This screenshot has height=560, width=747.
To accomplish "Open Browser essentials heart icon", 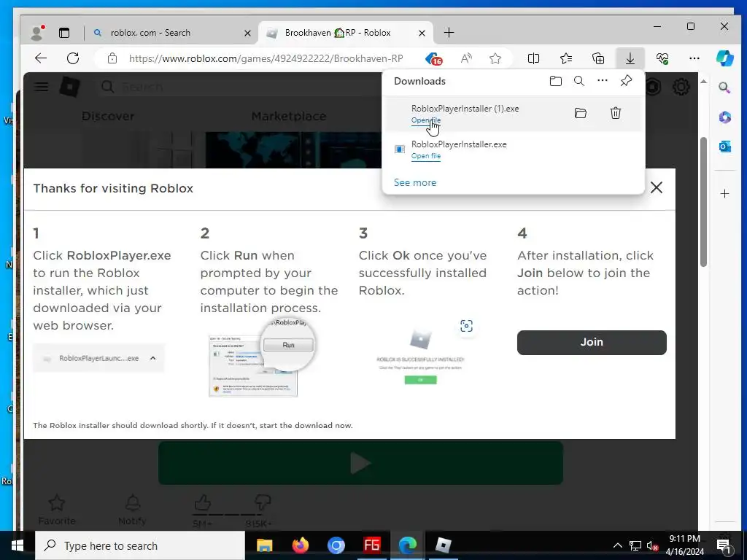I will pos(662,58).
